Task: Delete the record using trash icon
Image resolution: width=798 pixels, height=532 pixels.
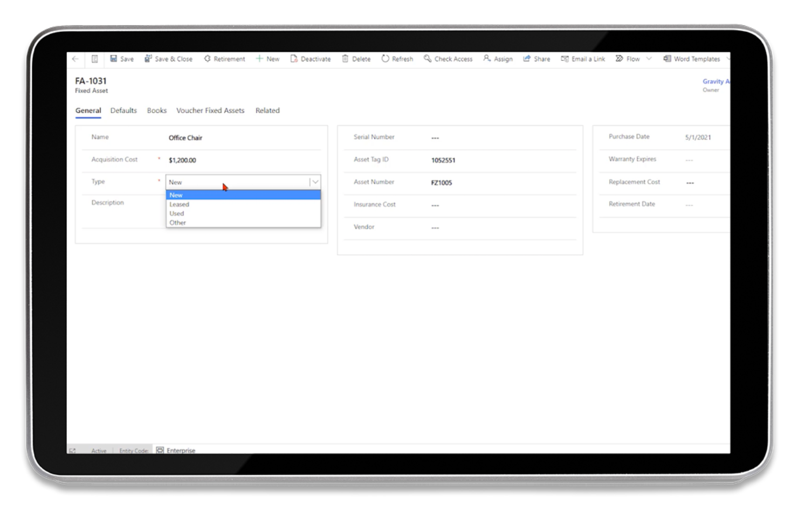Action: (345, 59)
